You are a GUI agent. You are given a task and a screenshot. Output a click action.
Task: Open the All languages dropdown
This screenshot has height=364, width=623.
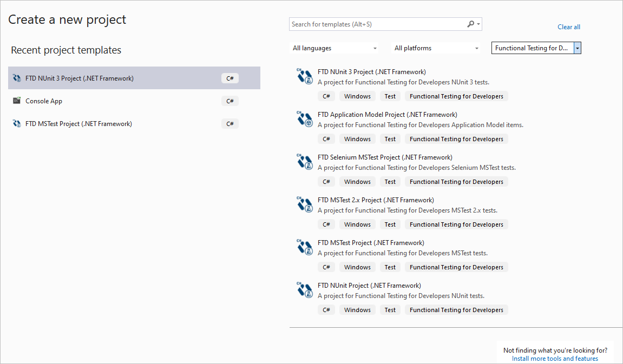pos(335,48)
